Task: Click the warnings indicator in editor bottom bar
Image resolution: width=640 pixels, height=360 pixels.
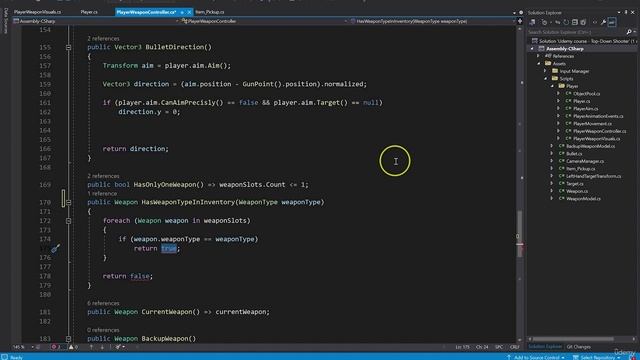Action: pyautogui.click(x=73, y=347)
